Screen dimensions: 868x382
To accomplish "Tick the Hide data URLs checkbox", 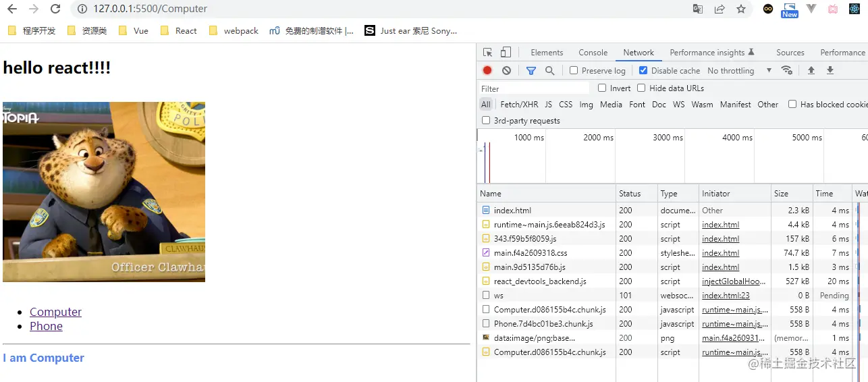I will point(641,88).
